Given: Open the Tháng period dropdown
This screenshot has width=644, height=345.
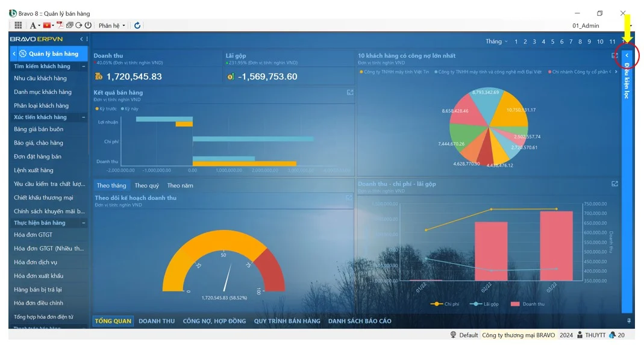Looking at the screenshot, I should pos(496,42).
